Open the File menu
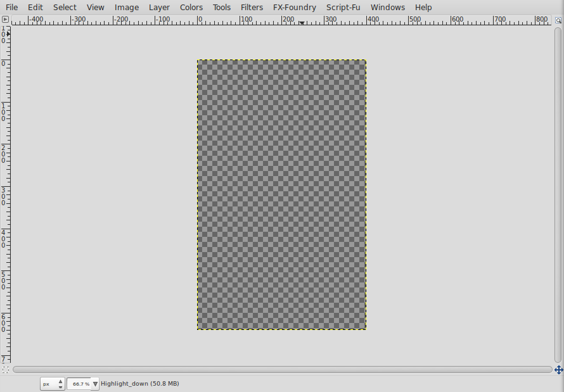564x392 pixels. point(11,7)
